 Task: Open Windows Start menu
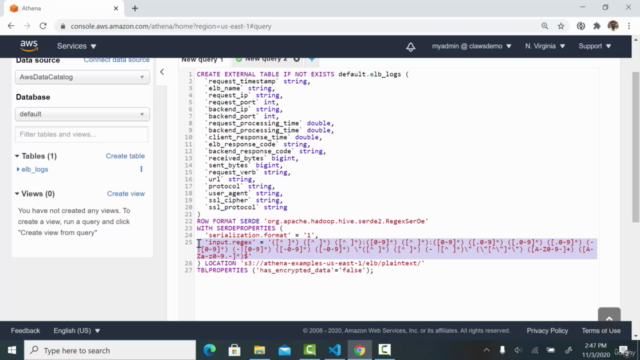[12, 350]
